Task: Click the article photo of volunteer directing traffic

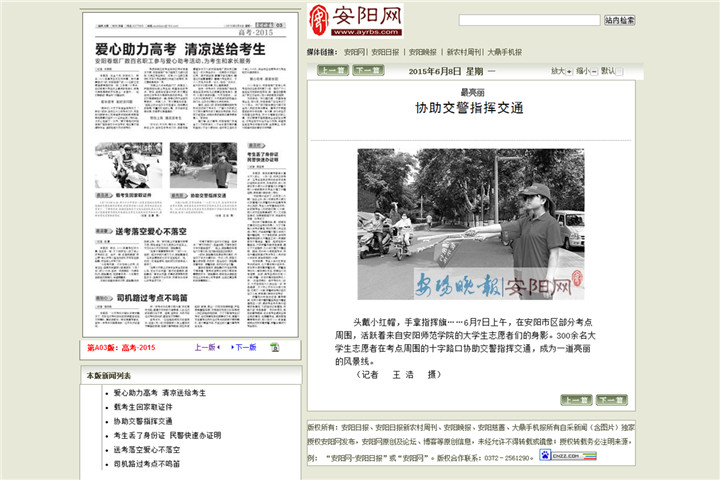Action: [471, 224]
